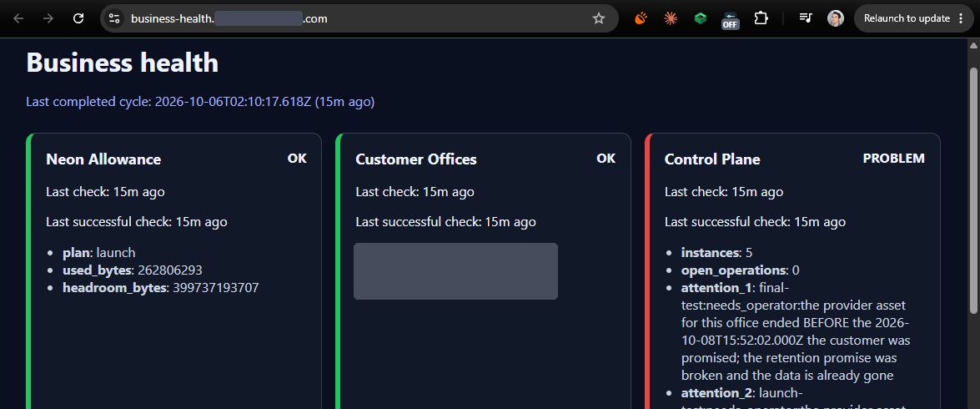This screenshot has height=409, width=980.
Task: Click Last check line in Customer Offices
Action: click(x=415, y=192)
